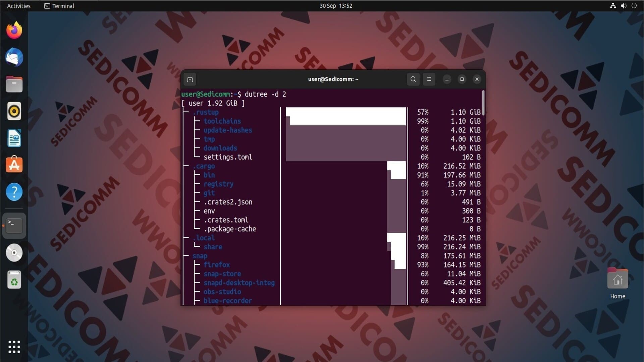Minimize the terminal window

coord(447,79)
